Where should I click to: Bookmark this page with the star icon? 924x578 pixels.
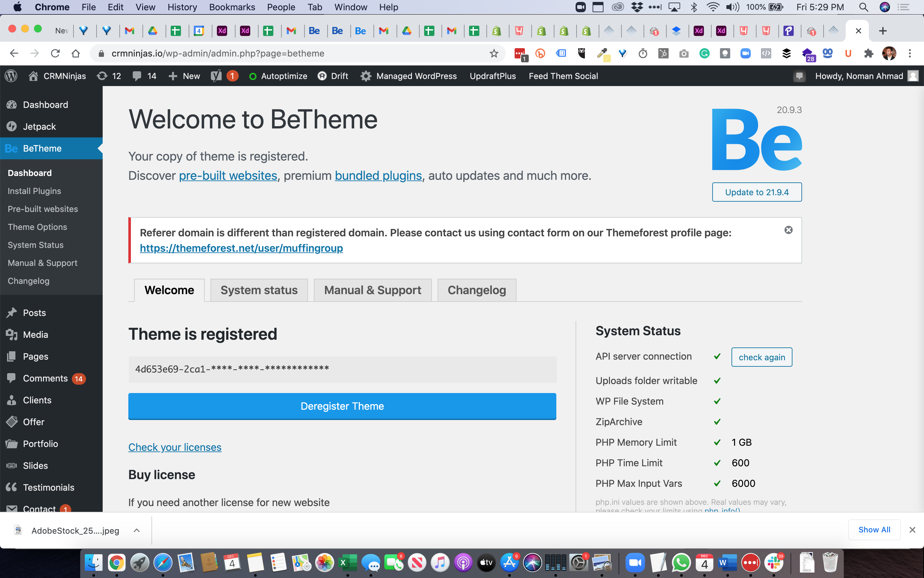tap(494, 53)
